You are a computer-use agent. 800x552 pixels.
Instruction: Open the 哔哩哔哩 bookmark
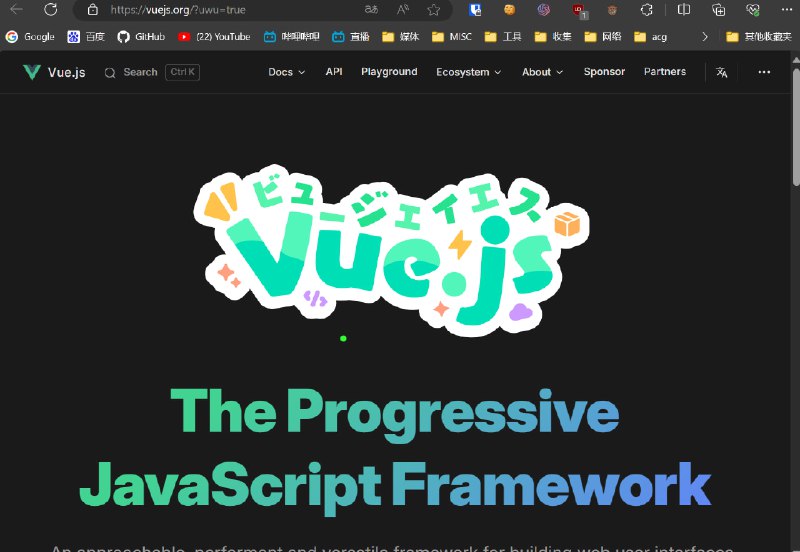point(292,37)
